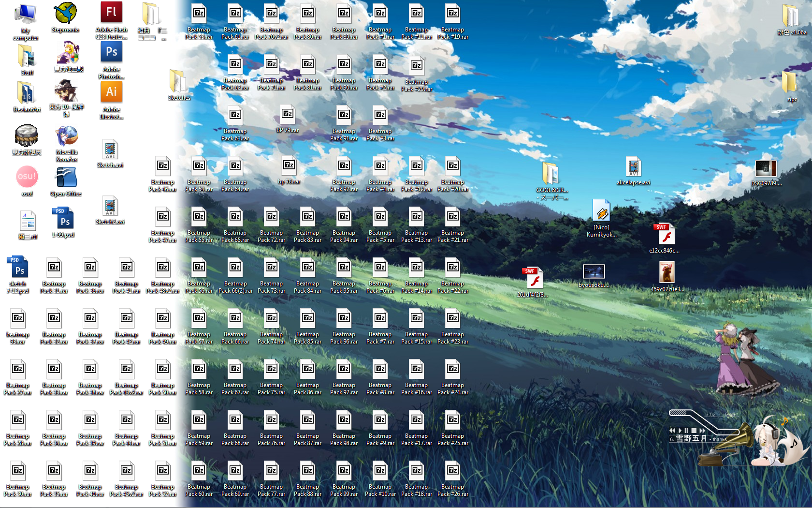Select Beatmap Pack 30.rar archive

point(18,479)
